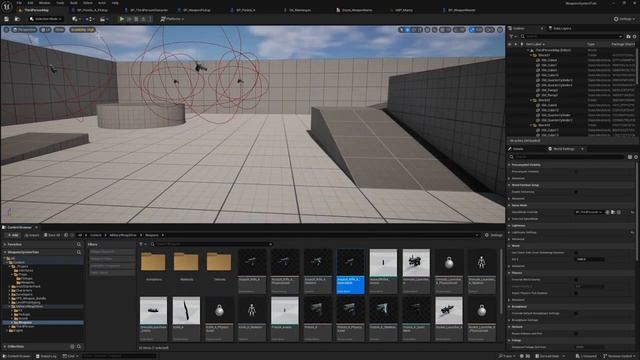The image size is (640, 360).
Task: Open the Settings menu in main toolbar
Action: [624, 19]
